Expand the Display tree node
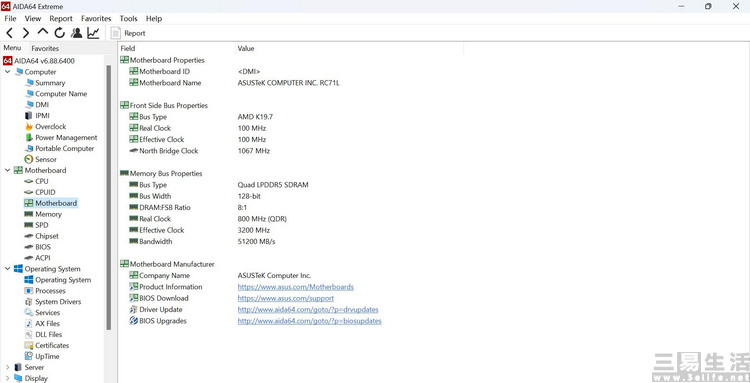This screenshot has height=383, width=750. click(7, 378)
